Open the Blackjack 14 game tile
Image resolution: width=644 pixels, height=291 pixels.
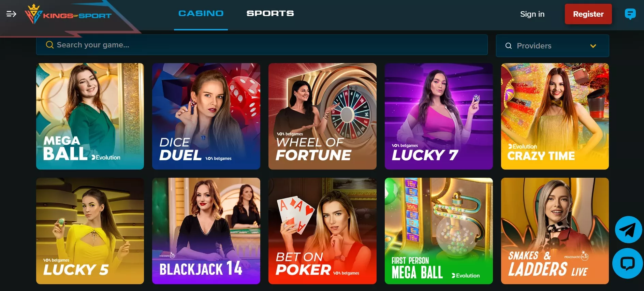[x=206, y=231]
